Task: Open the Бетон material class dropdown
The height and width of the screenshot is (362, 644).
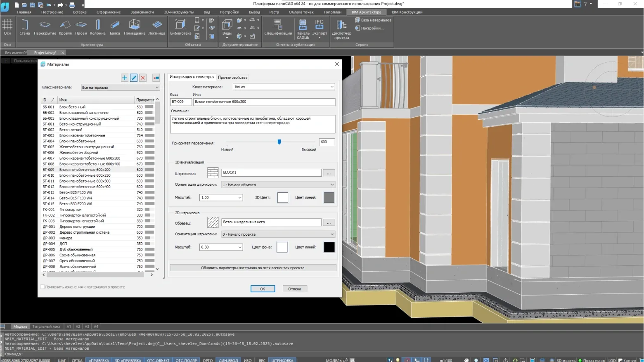Action: (284, 87)
